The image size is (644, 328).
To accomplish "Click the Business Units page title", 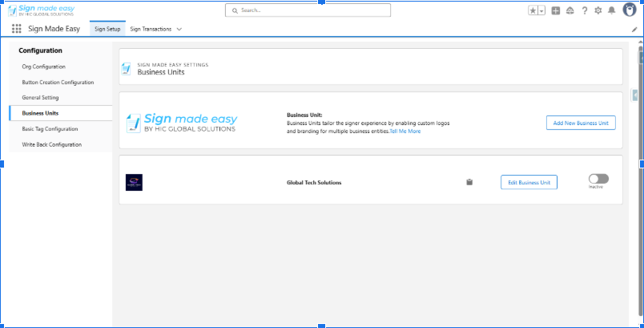I will coord(161,72).
